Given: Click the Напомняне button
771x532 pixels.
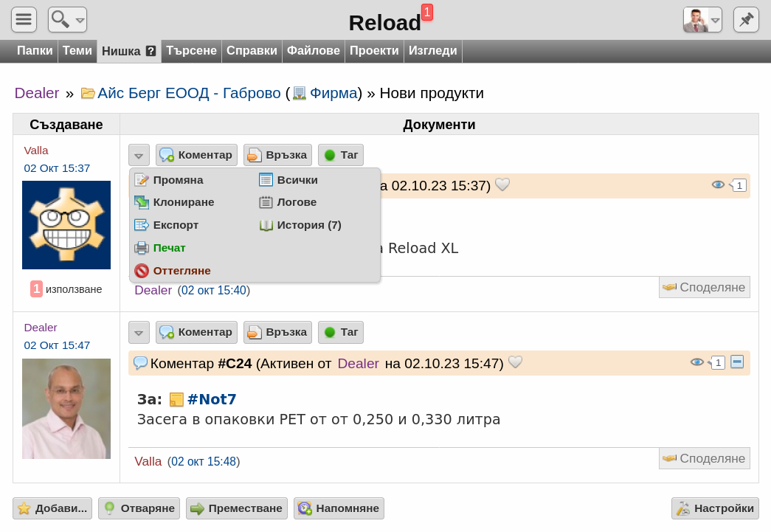Looking at the screenshot, I should click(x=339, y=508).
